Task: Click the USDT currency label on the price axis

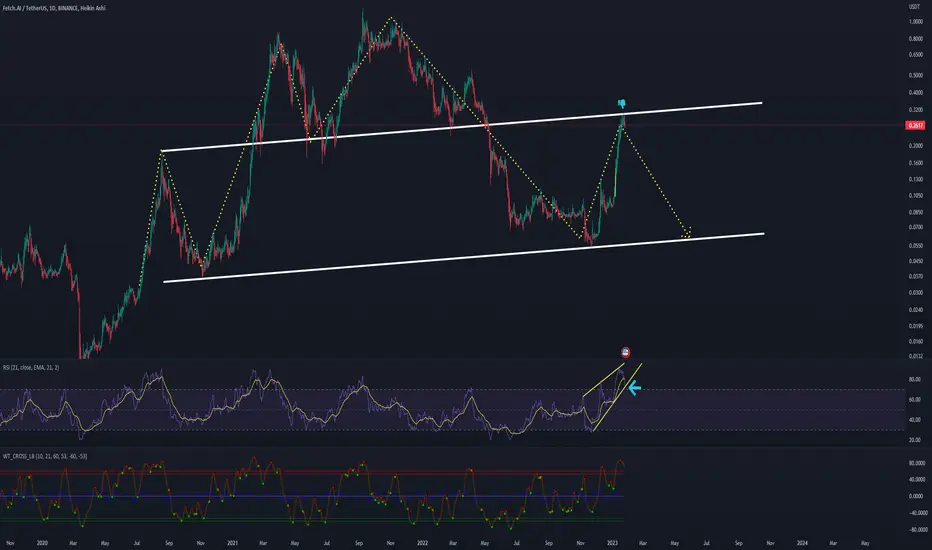Action: coord(915,7)
